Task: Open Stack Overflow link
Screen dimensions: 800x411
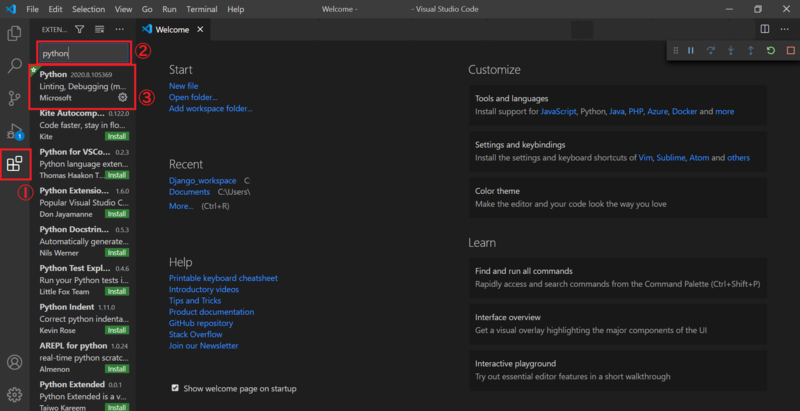Action: tap(196, 334)
